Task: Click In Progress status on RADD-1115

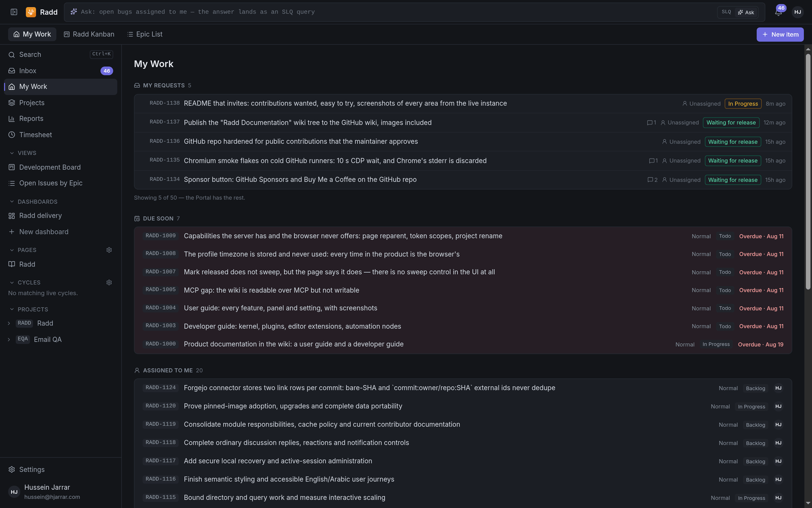Action: pyautogui.click(x=751, y=498)
